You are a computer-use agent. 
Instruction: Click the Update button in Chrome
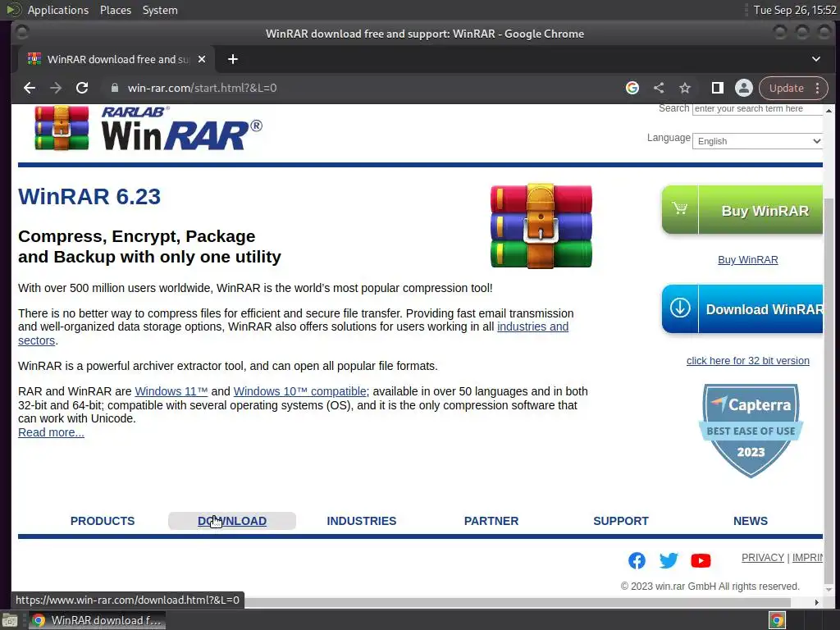[x=786, y=88]
